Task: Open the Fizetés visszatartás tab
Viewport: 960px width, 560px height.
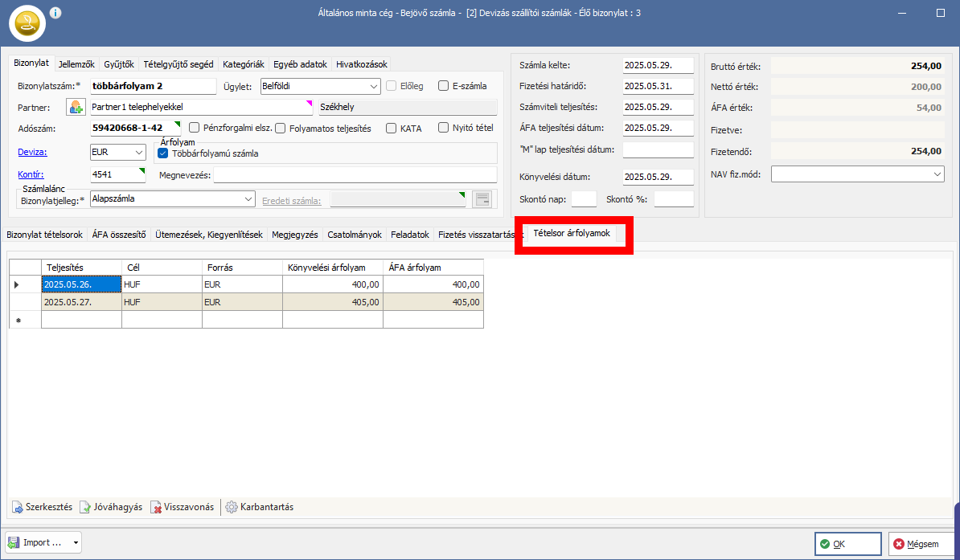Action: click(x=480, y=235)
